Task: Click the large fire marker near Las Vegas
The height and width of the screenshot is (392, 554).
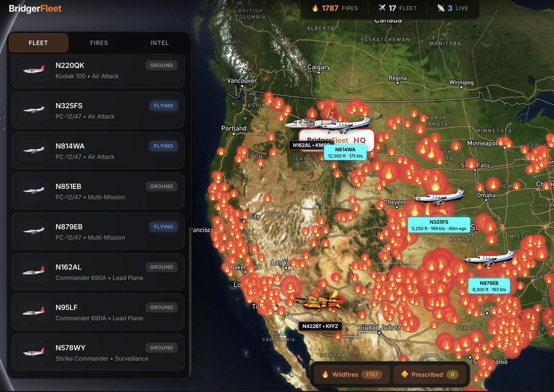Action: (291, 287)
